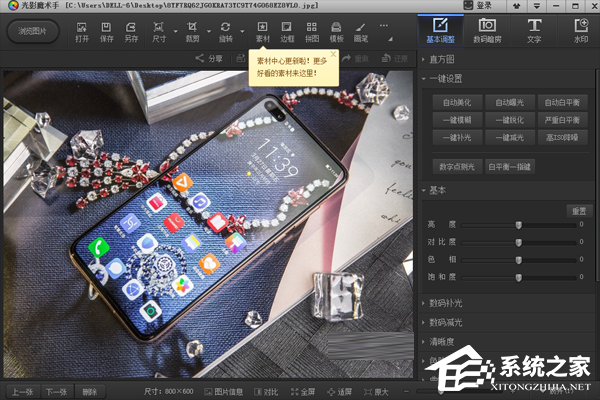Screen dimensions: 600x400
Task: Click 适屏 fit-to-screen
Action: pyautogui.click(x=339, y=392)
